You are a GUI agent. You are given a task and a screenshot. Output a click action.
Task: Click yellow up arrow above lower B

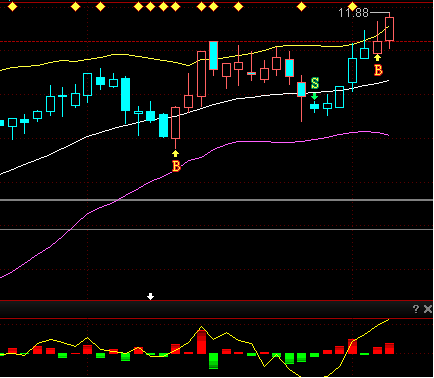[176, 154]
